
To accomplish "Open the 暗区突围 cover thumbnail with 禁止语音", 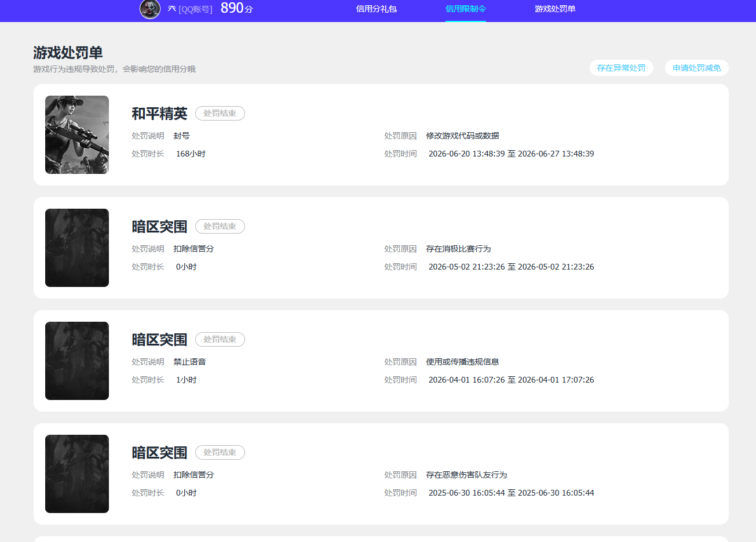I will [x=77, y=361].
